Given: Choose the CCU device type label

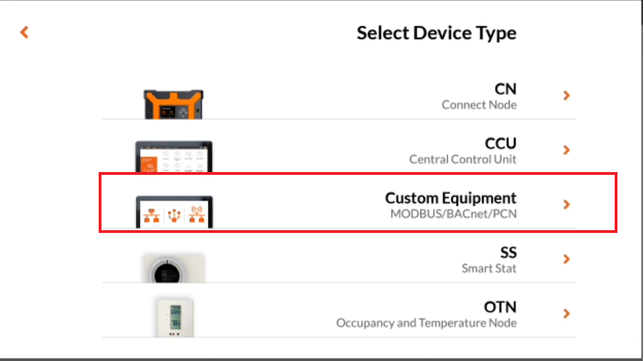Looking at the screenshot, I should pyautogui.click(x=501, y=143).
